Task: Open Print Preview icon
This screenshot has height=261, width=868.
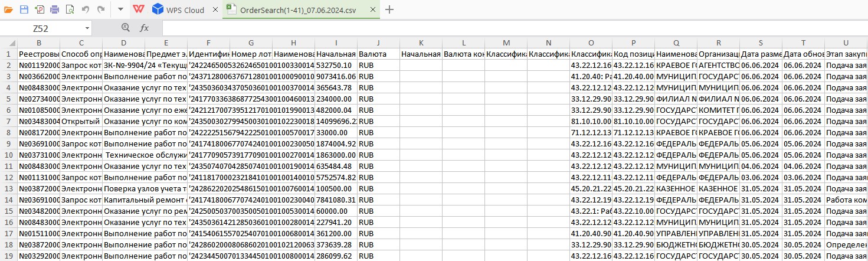Action: pos(70,9)
